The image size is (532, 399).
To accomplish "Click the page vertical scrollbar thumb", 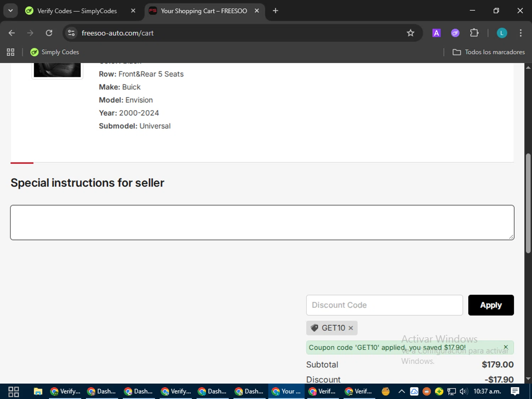I will coord(528,203).
